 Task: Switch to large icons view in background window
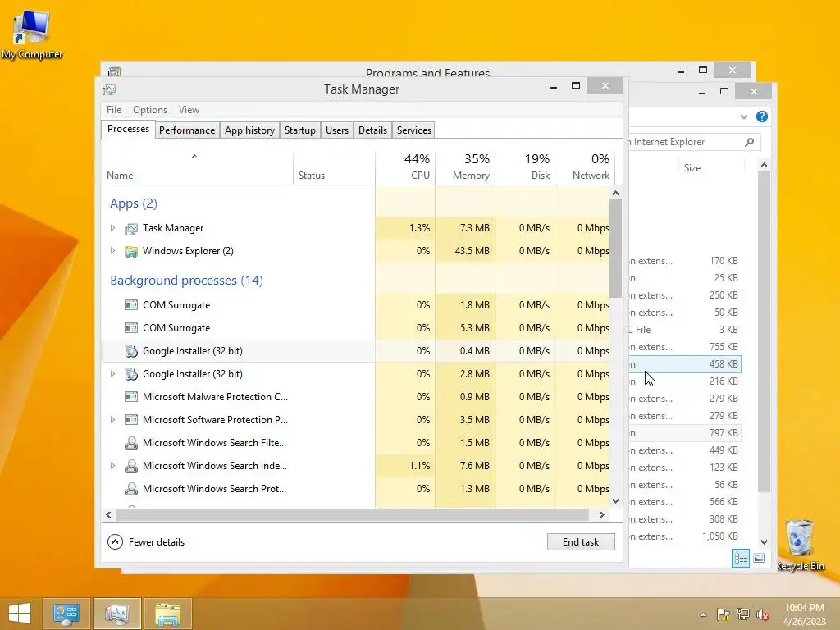[x=759, y=559]
